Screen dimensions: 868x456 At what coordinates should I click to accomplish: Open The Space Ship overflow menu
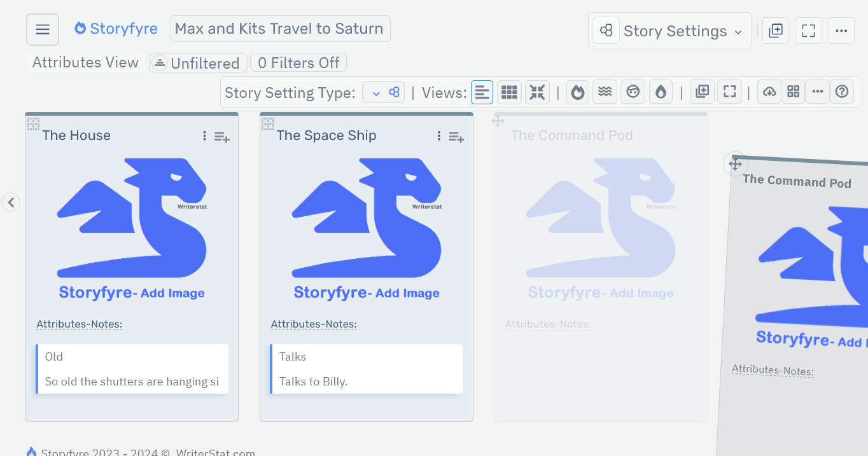(438, 135)
